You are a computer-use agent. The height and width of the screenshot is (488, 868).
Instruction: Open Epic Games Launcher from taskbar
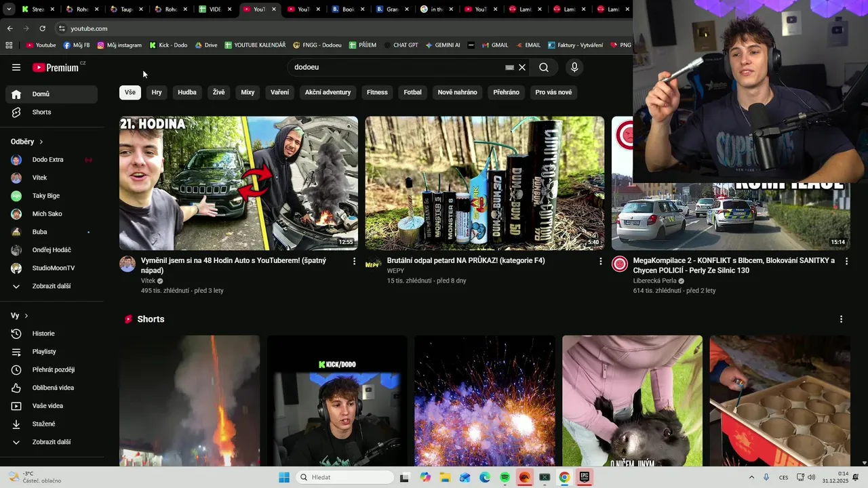coord(584,477)
